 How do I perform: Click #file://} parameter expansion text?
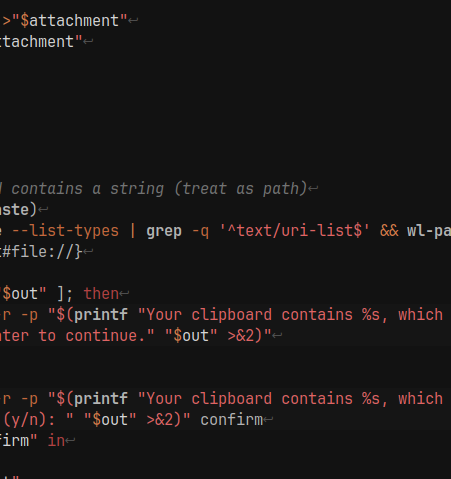click(x=42, y=252)
